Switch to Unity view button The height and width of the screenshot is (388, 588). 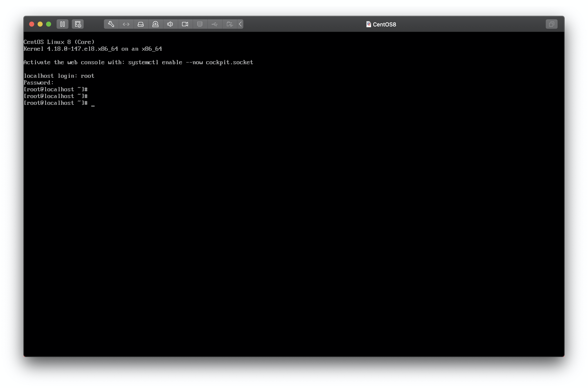[551, 24]
